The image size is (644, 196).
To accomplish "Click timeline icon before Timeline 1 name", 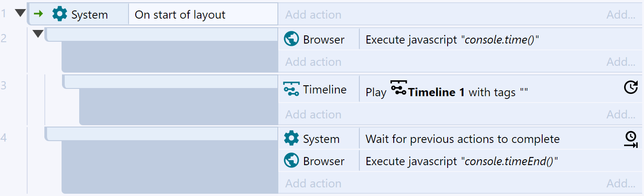I will point(398,88).
